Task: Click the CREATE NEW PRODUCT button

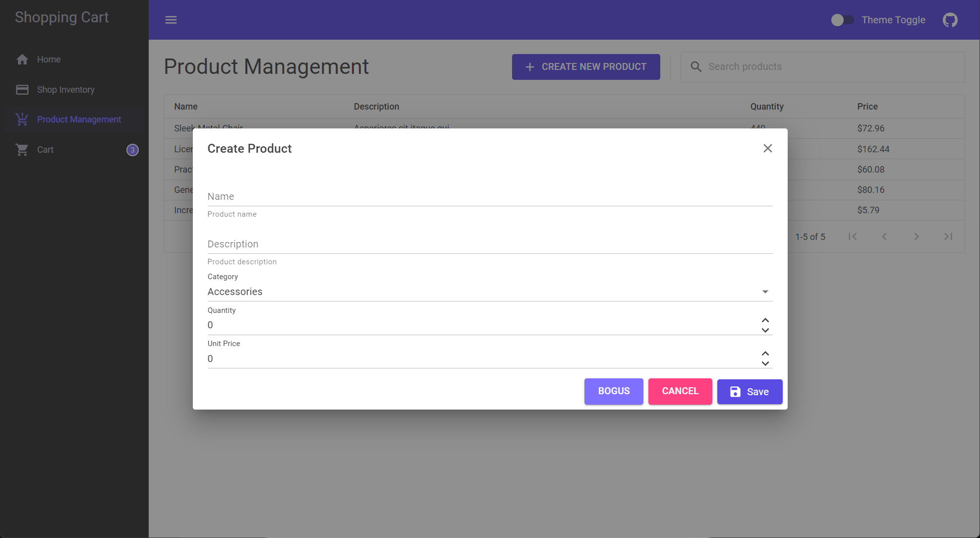Action: (x=586, y=66)
